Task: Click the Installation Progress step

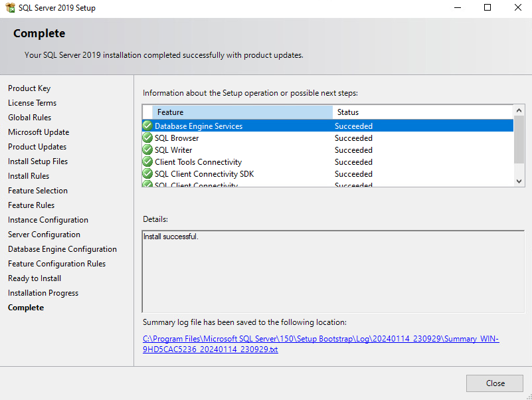Action: point(43,293)
